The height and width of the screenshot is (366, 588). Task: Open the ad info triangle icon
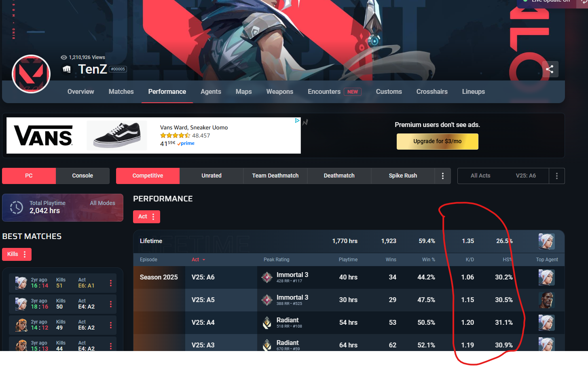pyautogui.click(x=297, y=121)
